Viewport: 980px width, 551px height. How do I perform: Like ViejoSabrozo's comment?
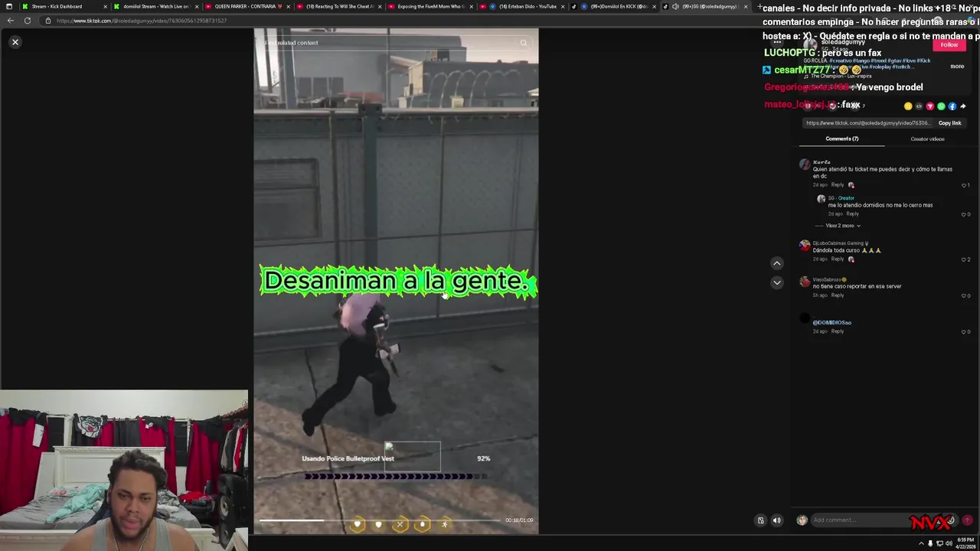click(x=965, y=295)
